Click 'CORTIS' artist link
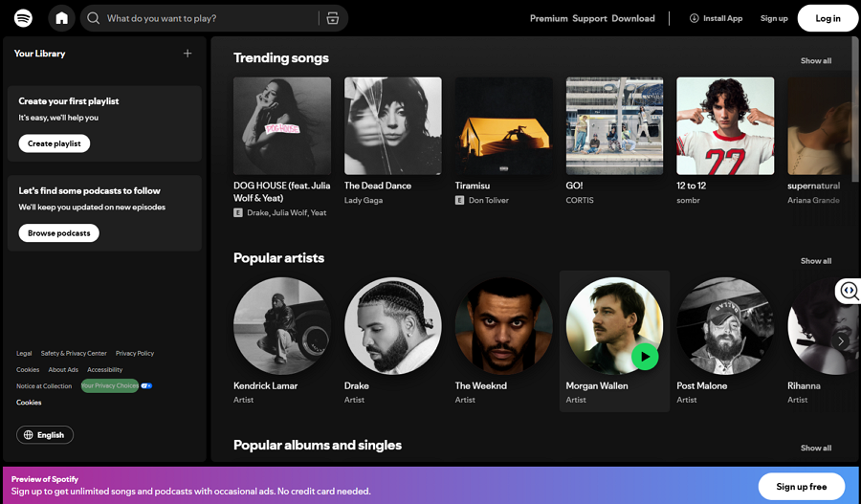The image size is (861, 504). click(580, 201)
